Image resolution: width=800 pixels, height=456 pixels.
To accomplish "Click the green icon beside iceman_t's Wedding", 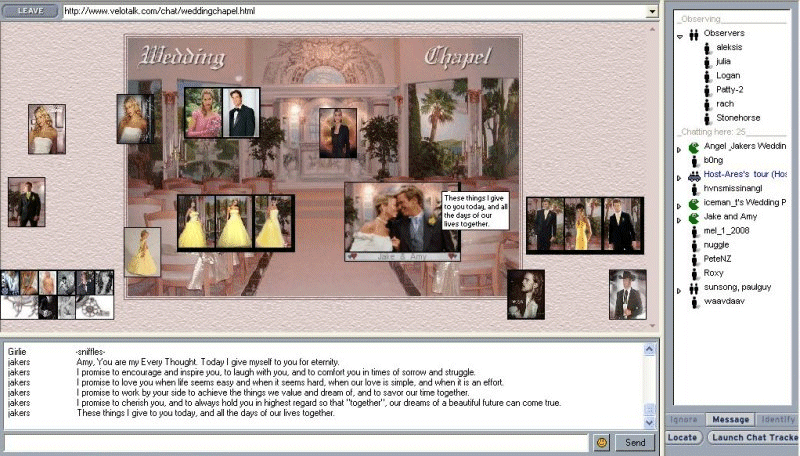I will coord(694,203).
